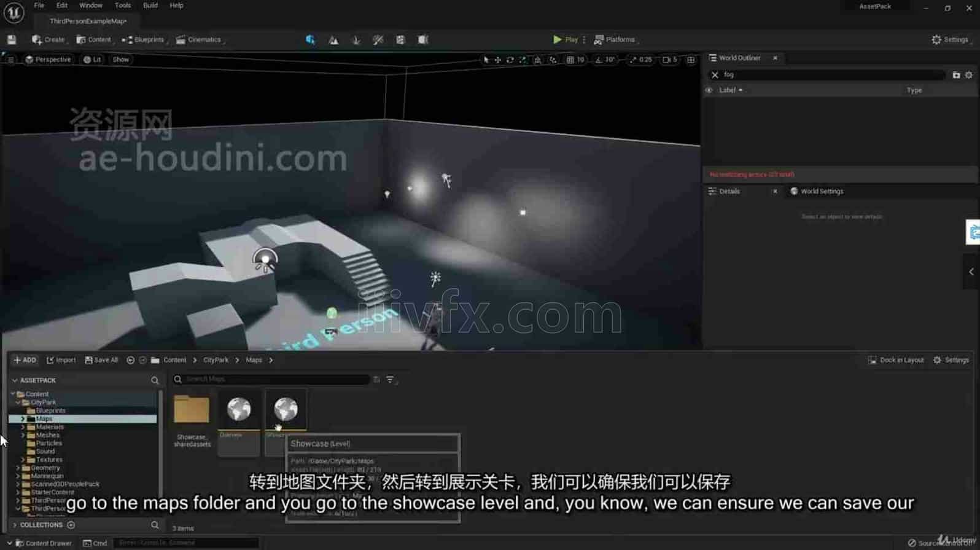Open World Outliner settings gear
The width and height of the screenshot is (980, 550).
(x=969, y=75)
